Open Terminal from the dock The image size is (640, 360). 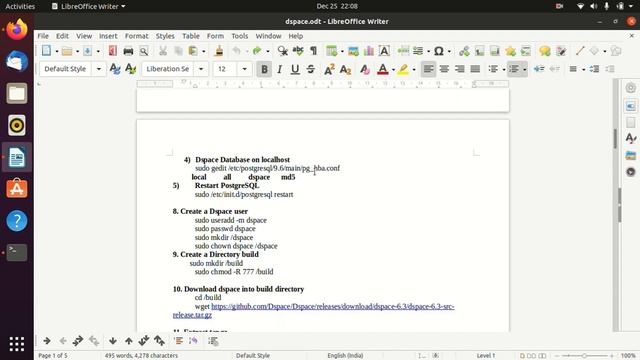tap(17, 252)
